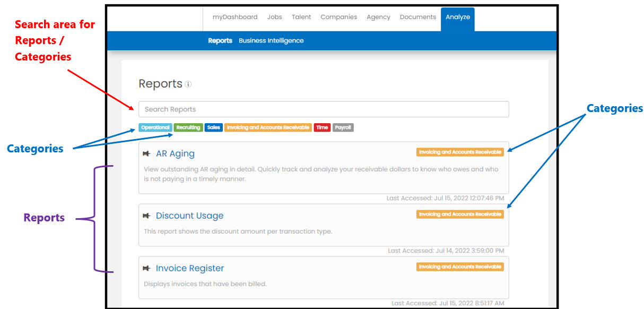Screen dimensions: 644x309
Task: Select the Sales category tag
Action: coord(214,127)
